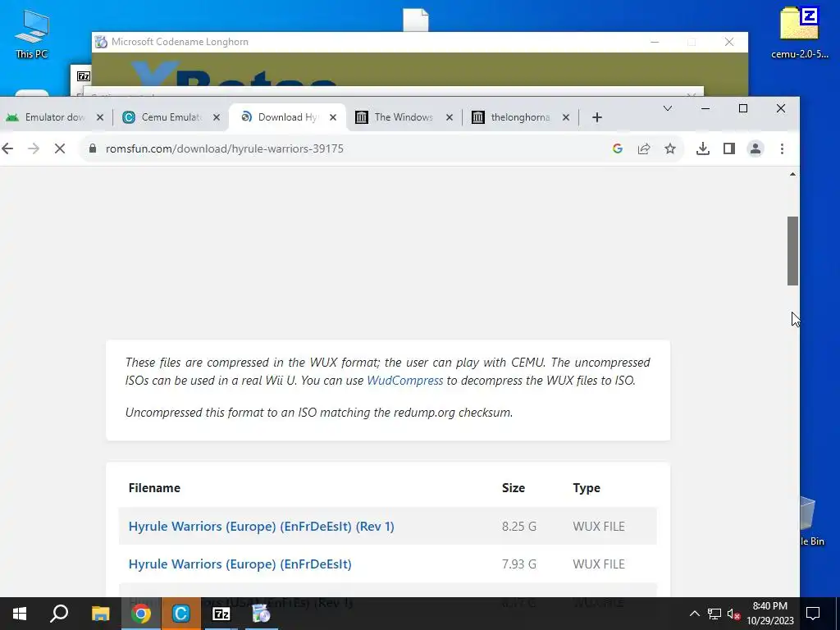
Task: Open Chrome profile menu
Action: (x=756, y=148)
